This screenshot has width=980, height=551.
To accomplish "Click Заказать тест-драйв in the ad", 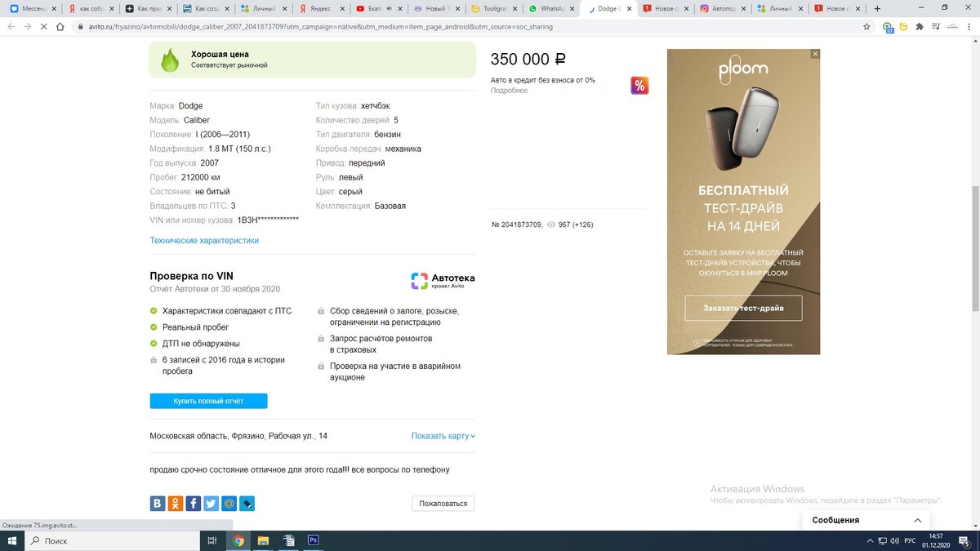I will [743, 309].
